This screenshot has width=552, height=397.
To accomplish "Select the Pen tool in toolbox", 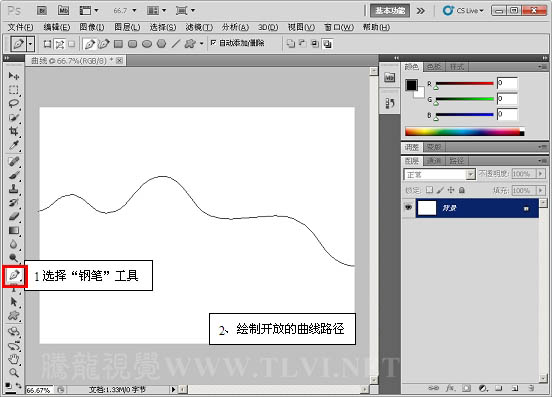I will (14, 275).
